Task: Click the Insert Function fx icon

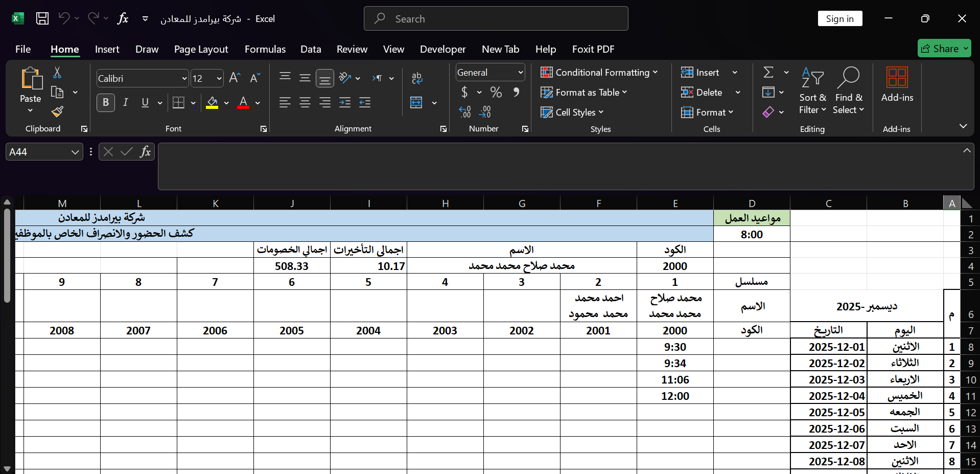Action: coord(145,152)
